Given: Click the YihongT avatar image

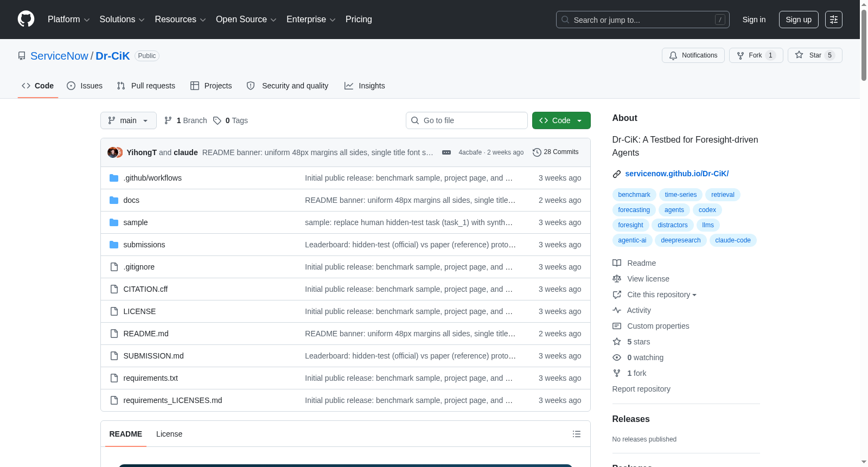Looking at the screenshot, I should click(112, 152).
